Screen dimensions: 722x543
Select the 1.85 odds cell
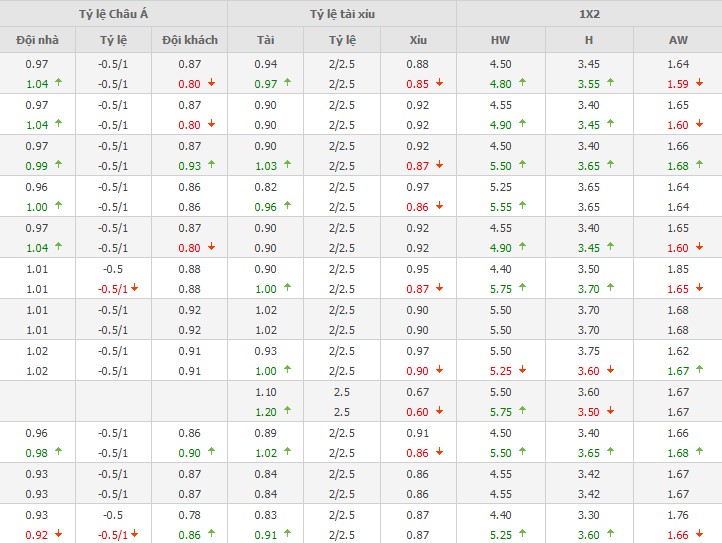(677, 269)
